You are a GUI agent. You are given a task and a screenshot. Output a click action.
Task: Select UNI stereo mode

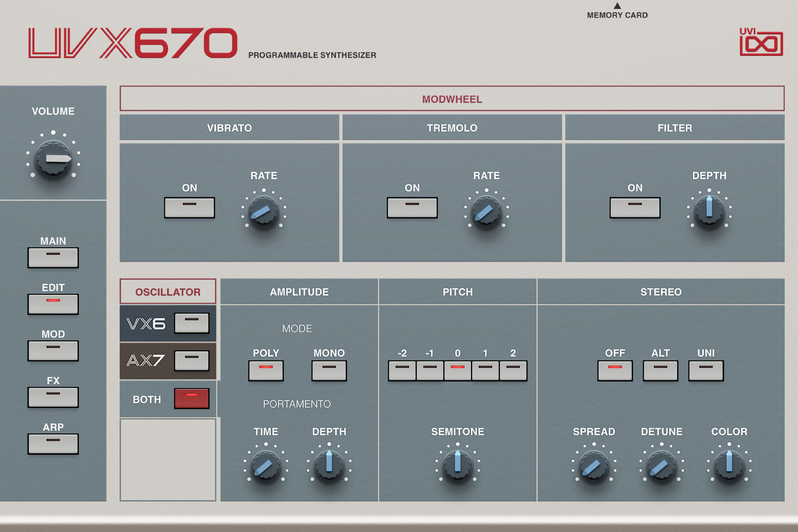pyautogui.click(x=705, y=370)
